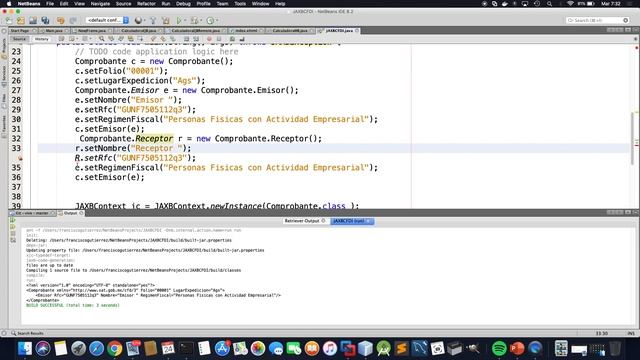640x360 pixels.
Task: Click the r.setNombre("Receptor ") code line
Action: 133,148
